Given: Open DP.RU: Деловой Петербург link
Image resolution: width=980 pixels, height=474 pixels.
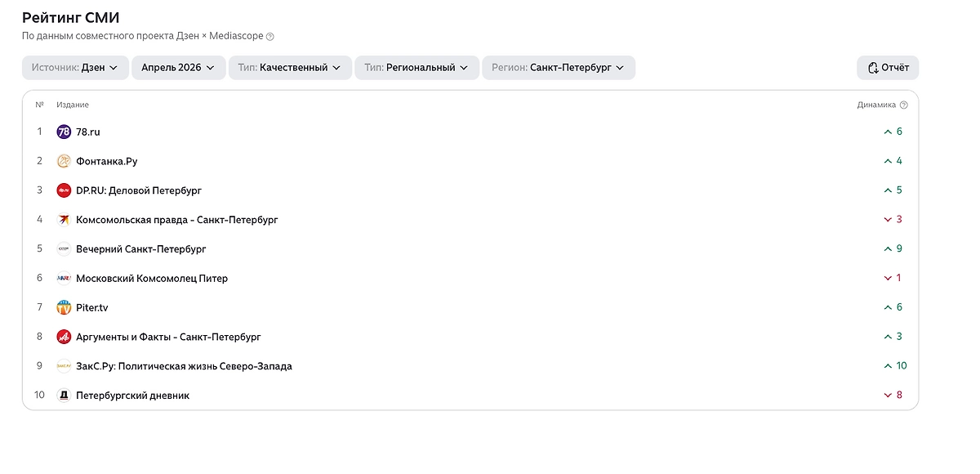Looking at the screenshot, I should (x=139, y=190).
